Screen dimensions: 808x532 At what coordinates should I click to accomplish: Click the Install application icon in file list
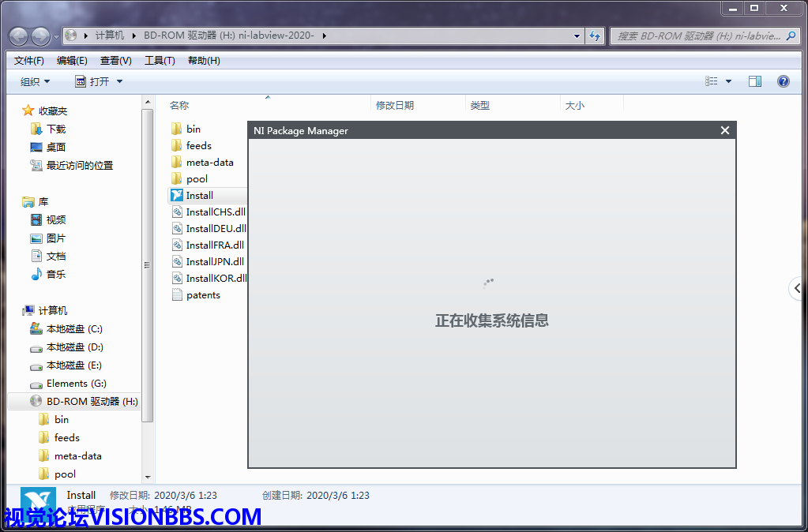tap(177, 196)
